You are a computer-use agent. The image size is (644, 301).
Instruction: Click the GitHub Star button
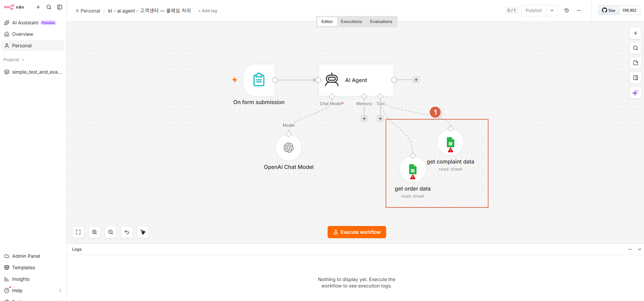(x=609, y=10)
